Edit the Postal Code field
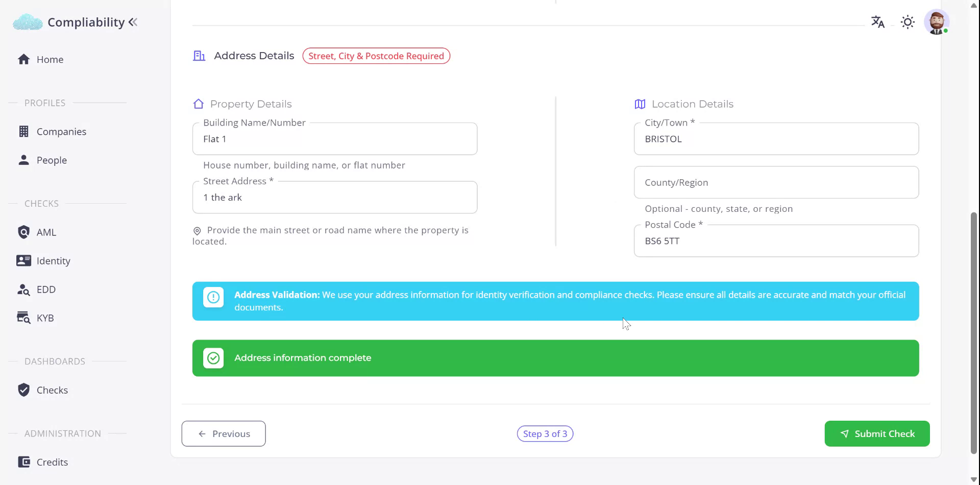Screen dimensions: 980x485 pyautogui.click(x=776, y=241)
